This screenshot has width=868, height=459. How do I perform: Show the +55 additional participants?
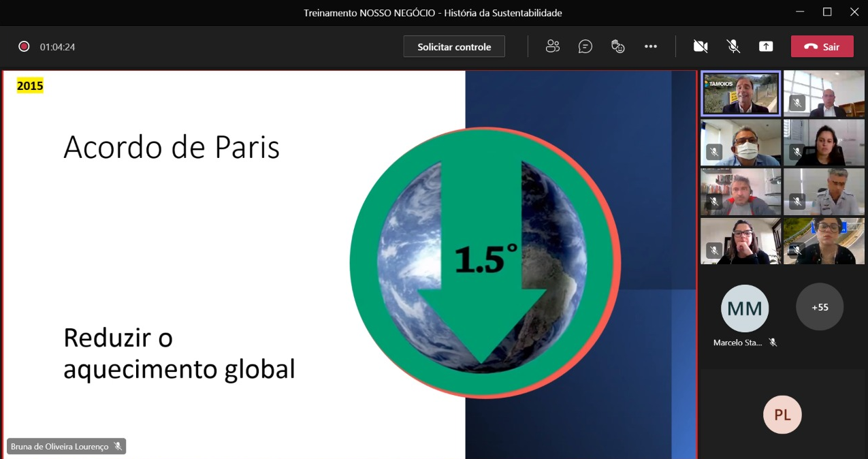(820, 307)
